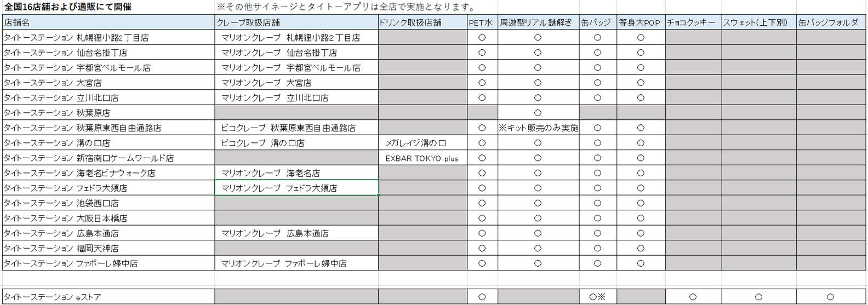Screen dimensions: 868x305
Task: Click the ※その他サイネージ note text
Action: 346,7
